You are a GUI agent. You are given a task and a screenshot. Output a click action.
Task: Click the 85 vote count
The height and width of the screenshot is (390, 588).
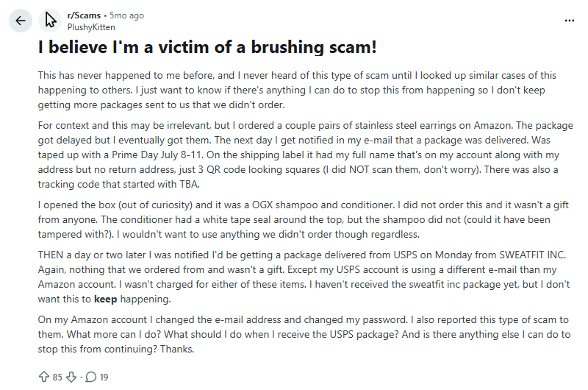(57, 377)
